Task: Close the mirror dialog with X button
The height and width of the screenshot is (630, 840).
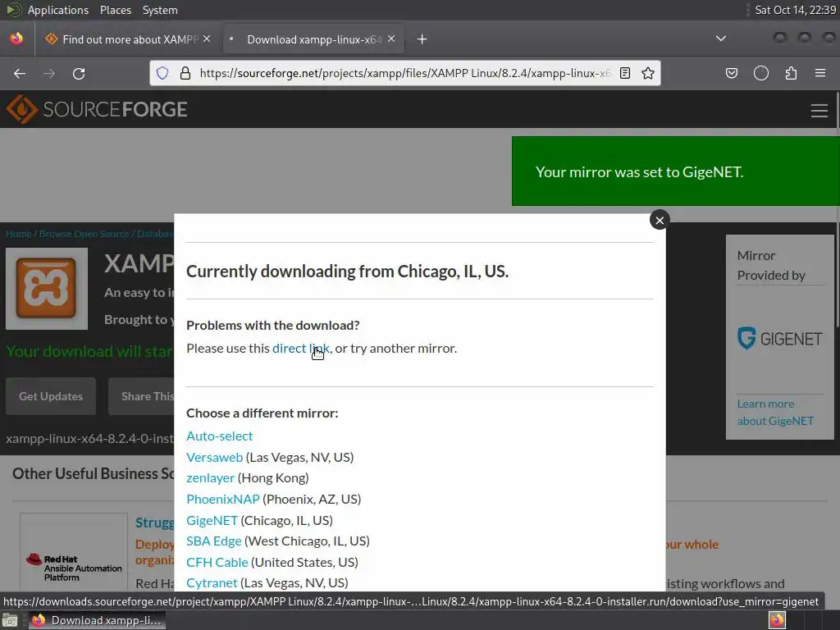Action: click(x=660, y=220)
